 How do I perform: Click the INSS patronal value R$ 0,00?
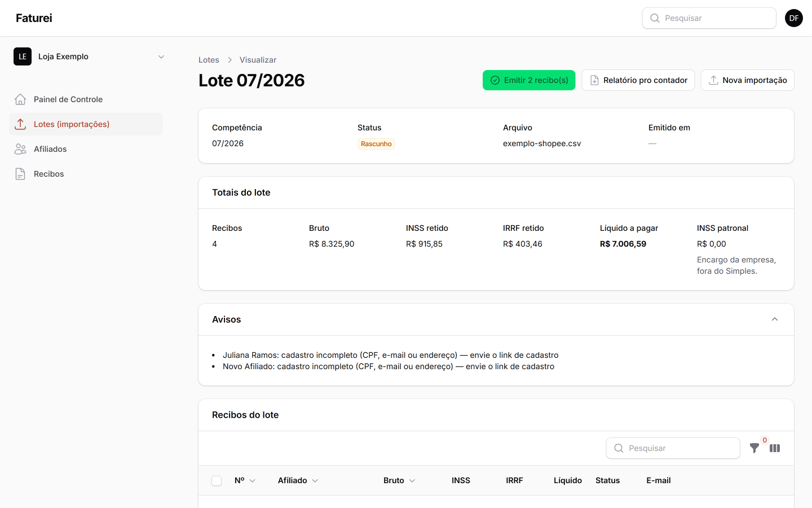click(x=712, y=244)
